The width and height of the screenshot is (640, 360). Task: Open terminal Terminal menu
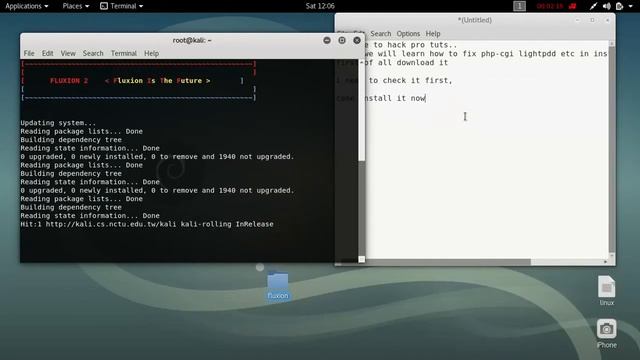tap(124, 53)
